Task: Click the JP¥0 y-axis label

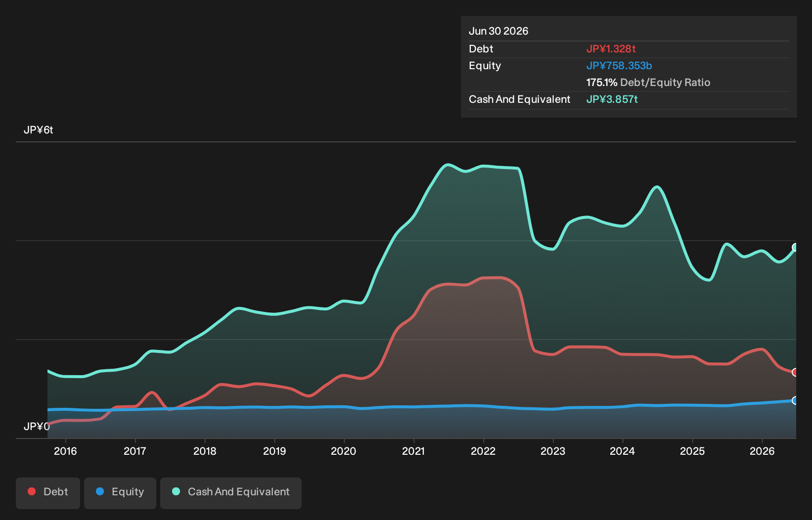Action: (x=37, y=427)
